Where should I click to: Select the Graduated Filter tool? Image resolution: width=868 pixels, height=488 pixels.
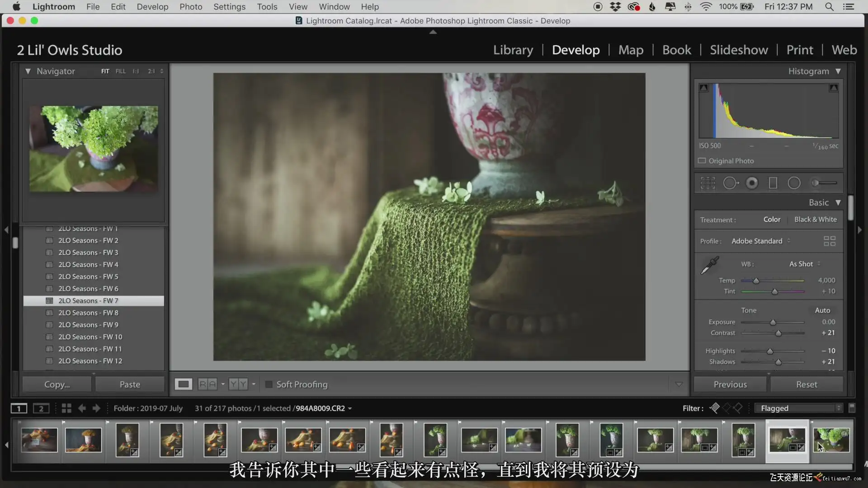click(x=773, y=183)
